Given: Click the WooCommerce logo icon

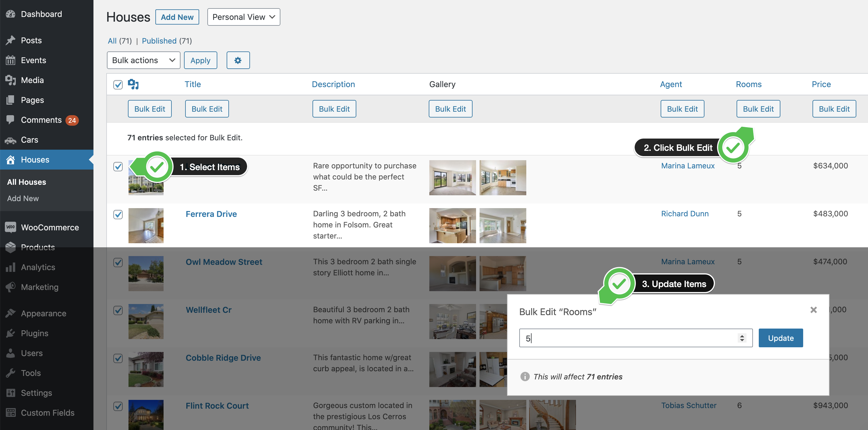Looking at the screenshot, I should [11, 227].
